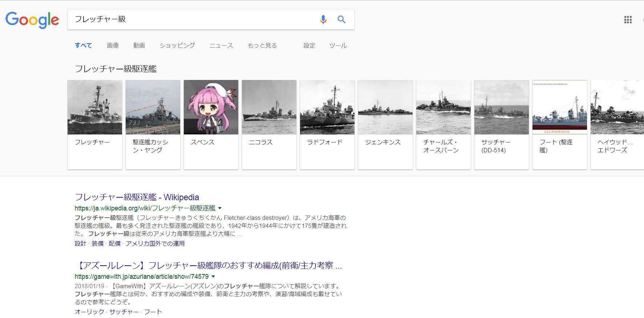Open the ラドフォード ship thumbnail
The image size is (644, 318).
pos(327,107)
